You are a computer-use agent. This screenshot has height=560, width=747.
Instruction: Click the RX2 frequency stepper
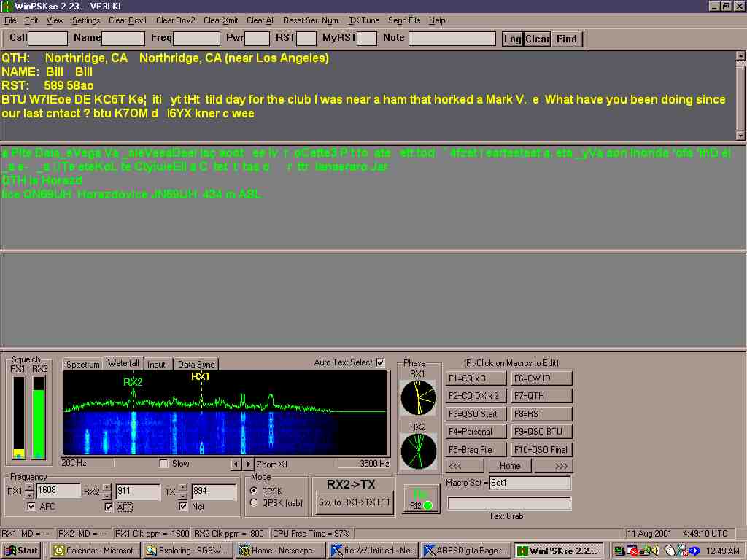point(107,491)
